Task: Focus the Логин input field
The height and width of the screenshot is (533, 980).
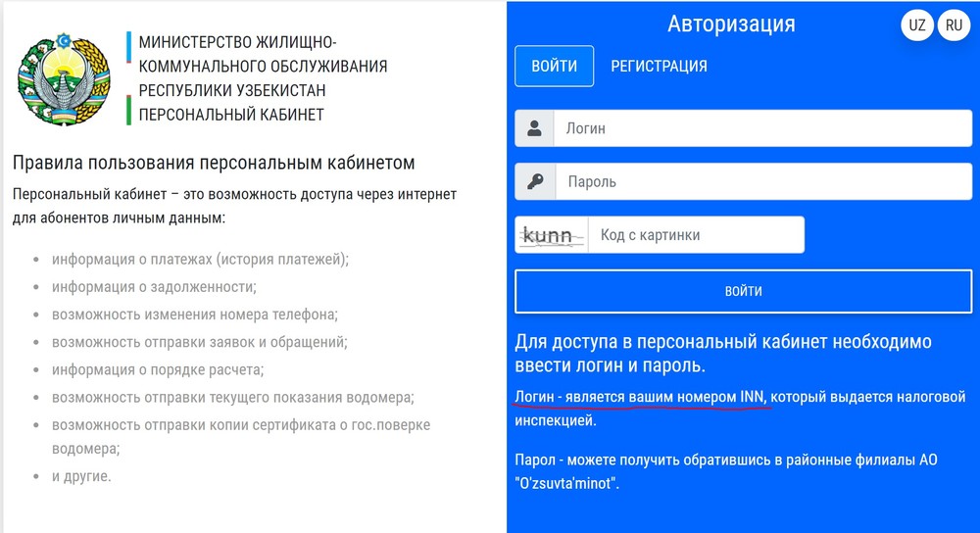Action: (x=759, y=128)
